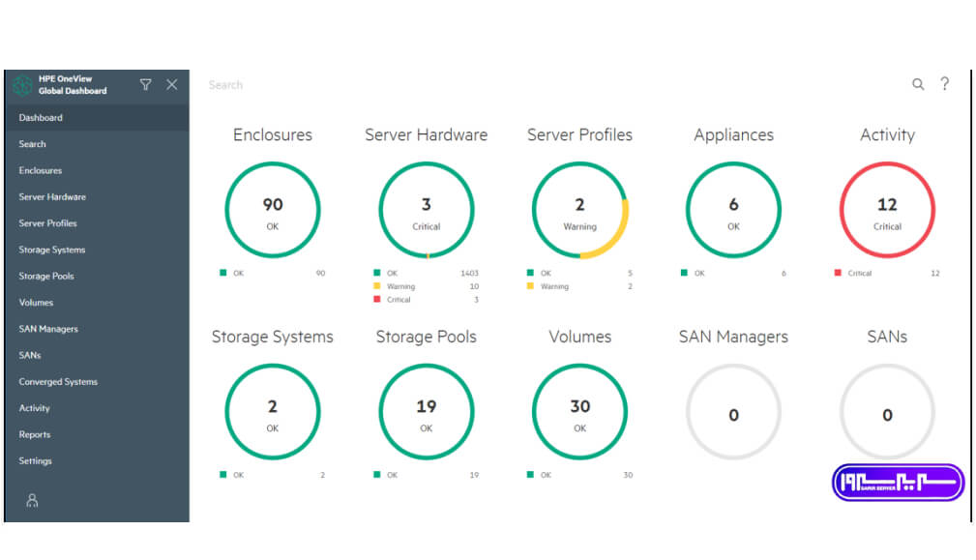Open the filter funnel icon in sidebar
The width and height of the screenshot is (976, 560).
[x=145, y=85]
